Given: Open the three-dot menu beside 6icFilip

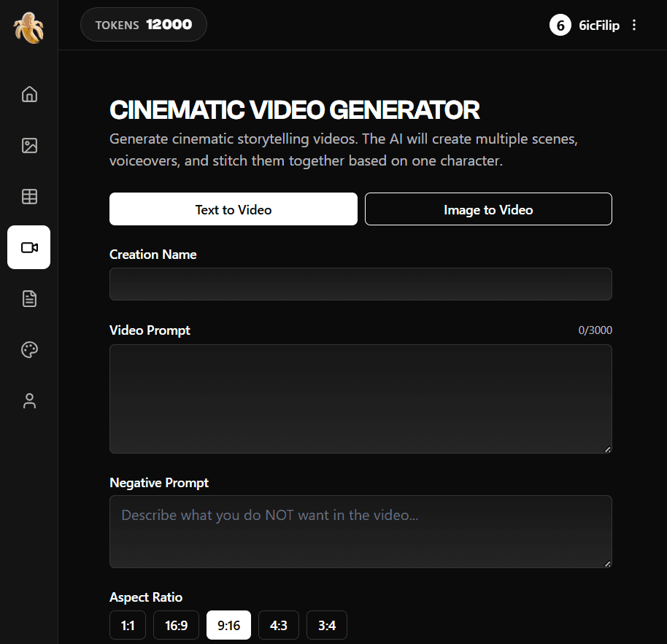Looking at the screenshot, I should click(x=634, y=26).
